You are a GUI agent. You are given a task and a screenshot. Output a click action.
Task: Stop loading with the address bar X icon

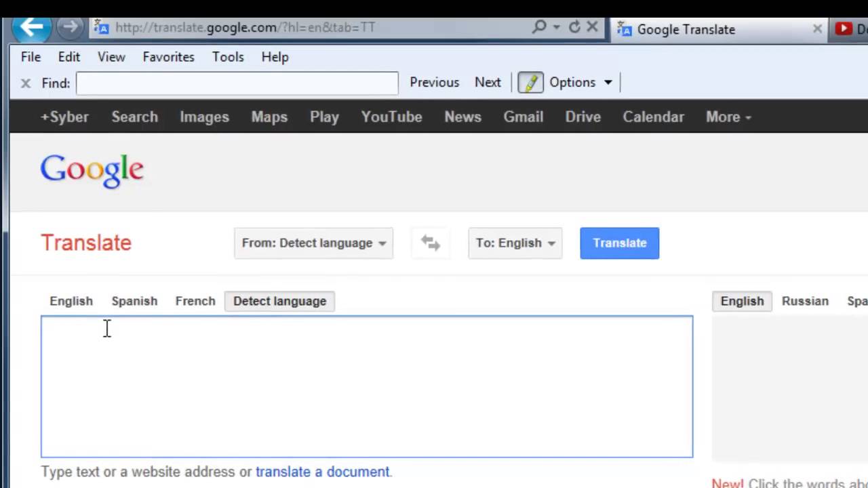click(592, 27)
